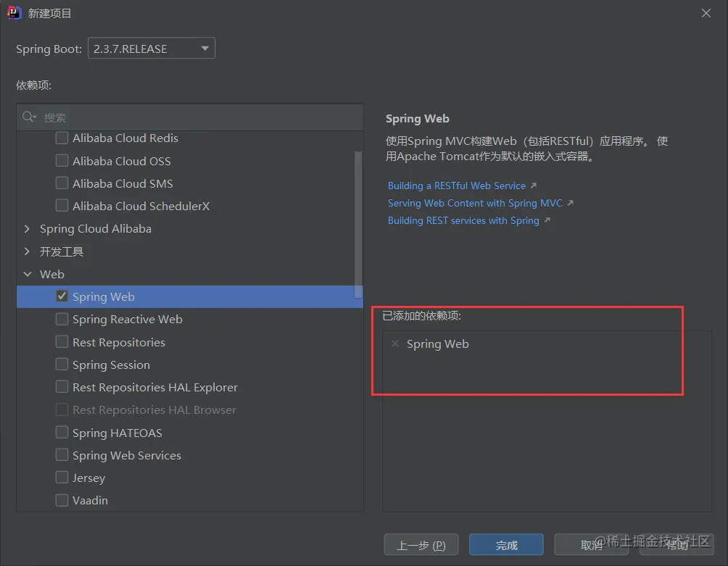Screen dimensions: 728x566
Task: Enable Spring Reactive Web dependency
Action: (62, 319)
